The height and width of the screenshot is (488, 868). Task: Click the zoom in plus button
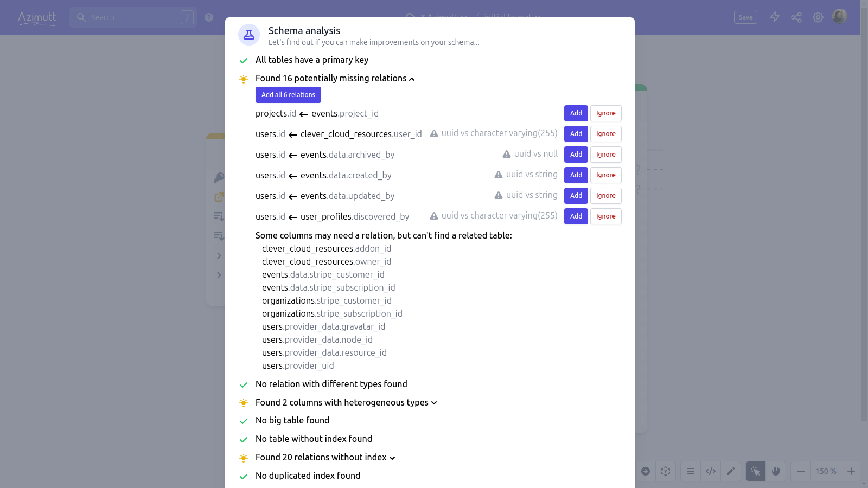point(851,471)
